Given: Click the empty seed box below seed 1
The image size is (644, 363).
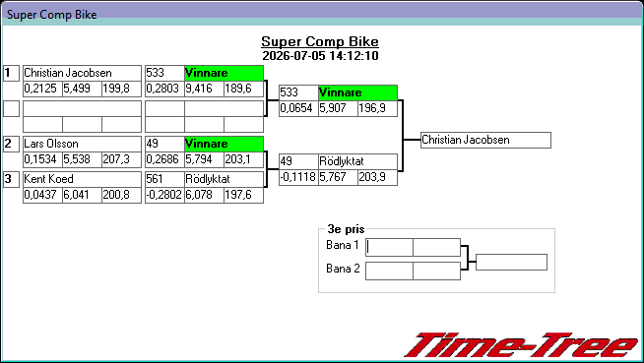Looking at the screenshot, I should (11, 108).
